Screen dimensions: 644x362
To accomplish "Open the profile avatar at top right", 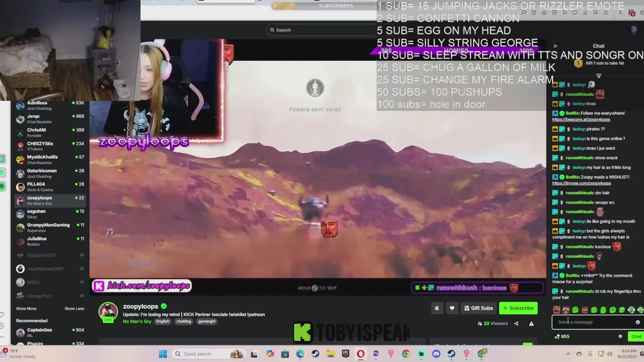I will [x=634, y=30].
